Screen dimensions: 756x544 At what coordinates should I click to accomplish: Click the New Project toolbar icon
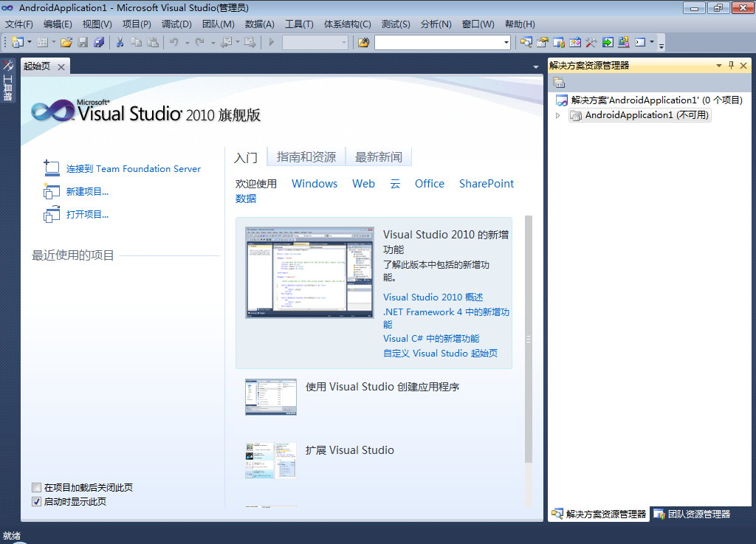pyautogui.click(x=18, y=42)
